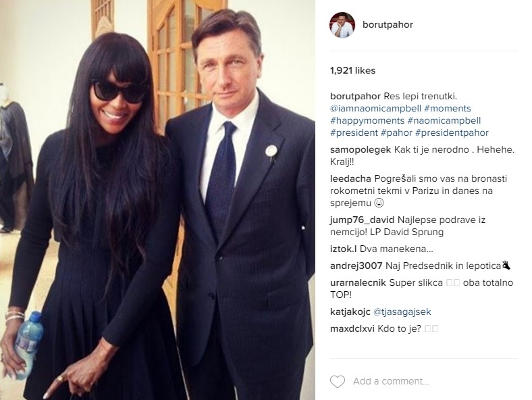Open @iamnaomicampbell mention link

[x=375, y=108]
